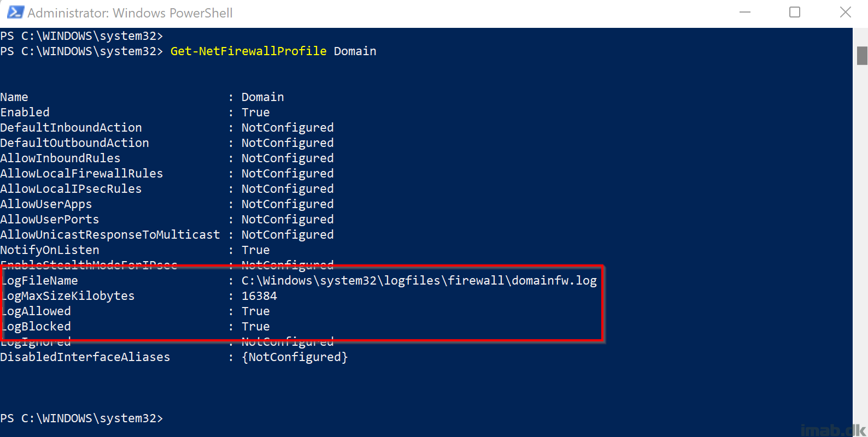Click the DefaultInboundAction property label
This screenshot has width=868, height=437.
pyautogui.click(x=71, y=128)
